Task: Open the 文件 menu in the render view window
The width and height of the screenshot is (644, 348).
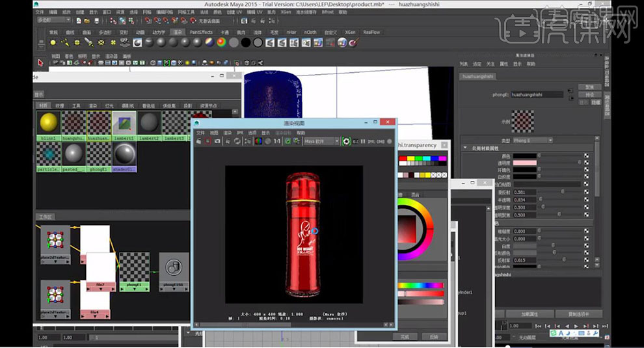Action: (200, 133)
